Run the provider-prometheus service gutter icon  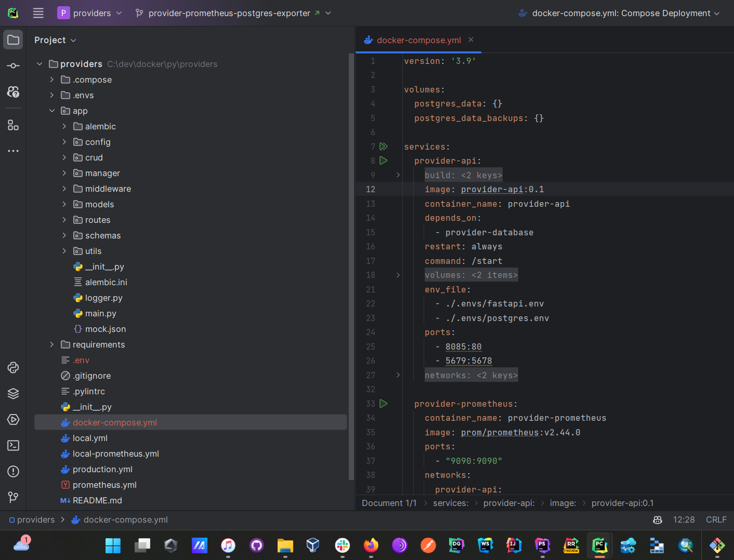coord(384,404)
